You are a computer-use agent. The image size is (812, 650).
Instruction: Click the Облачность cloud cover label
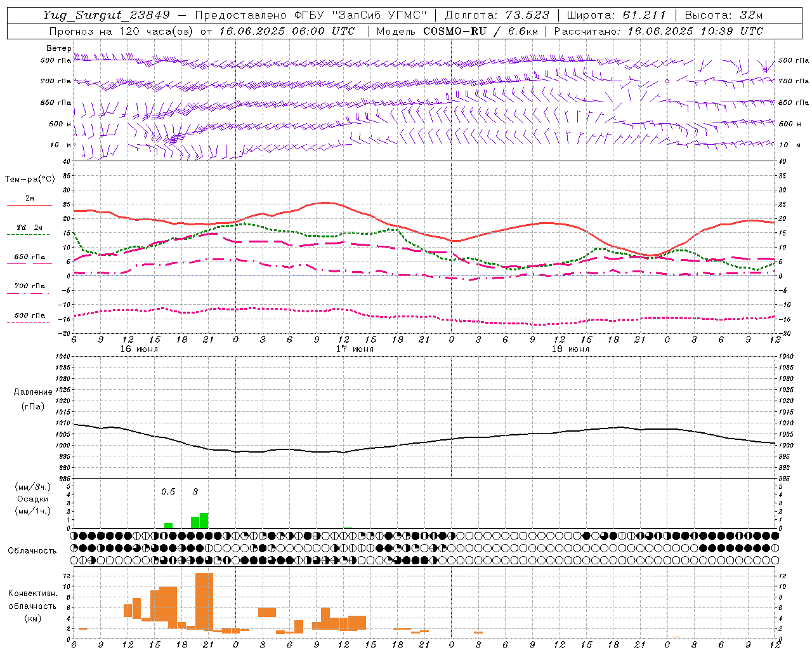point(32,550)
